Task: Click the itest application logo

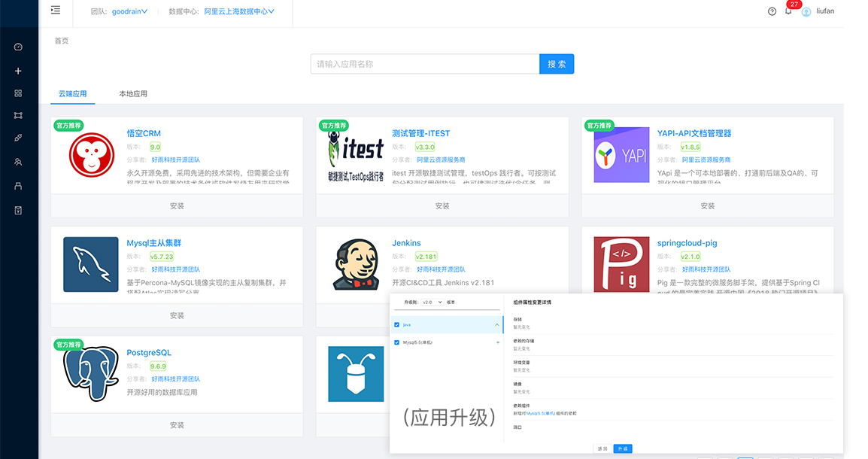Action: tap(356, 157)
